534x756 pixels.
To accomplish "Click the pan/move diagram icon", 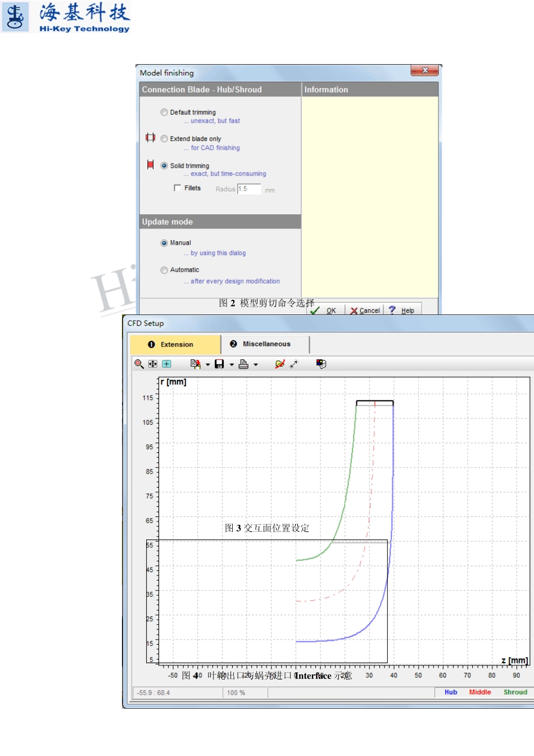I will (x=153, y=364).
